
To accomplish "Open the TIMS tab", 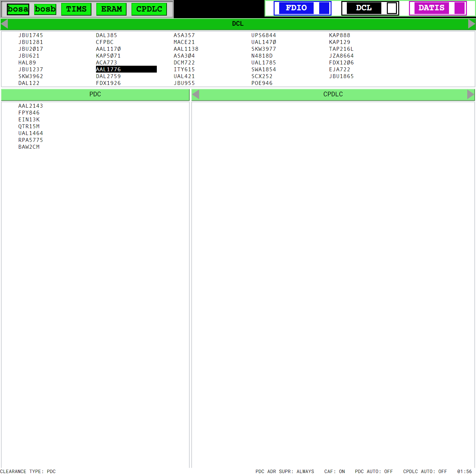I will click(76, 9).
